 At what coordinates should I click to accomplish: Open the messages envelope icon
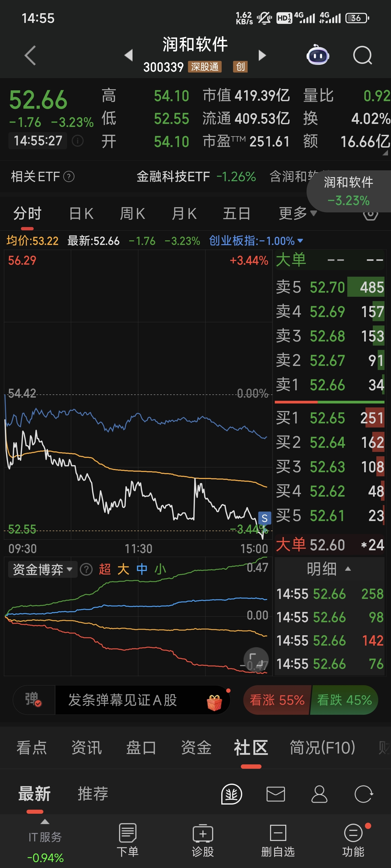point(276,794)
